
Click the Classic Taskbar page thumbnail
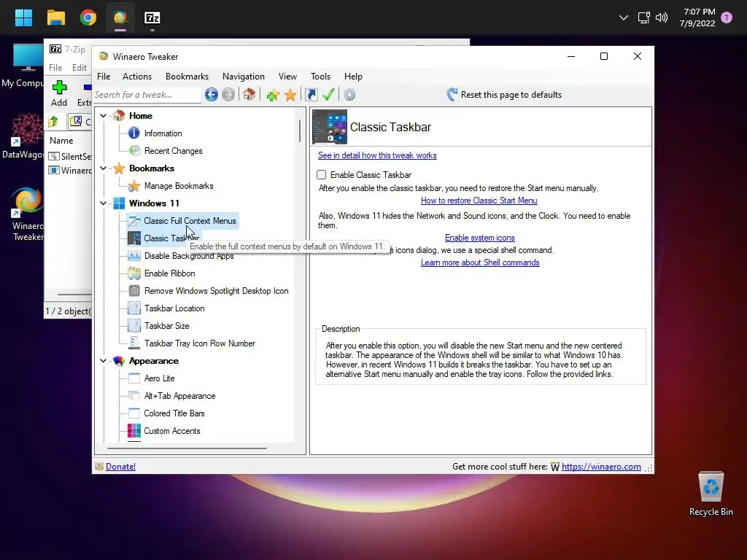[x=330, y=127]
